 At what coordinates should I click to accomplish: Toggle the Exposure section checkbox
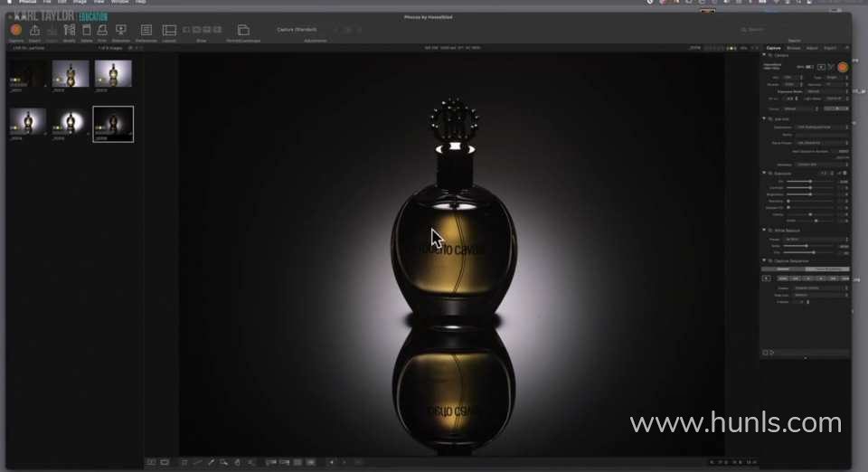770,174
